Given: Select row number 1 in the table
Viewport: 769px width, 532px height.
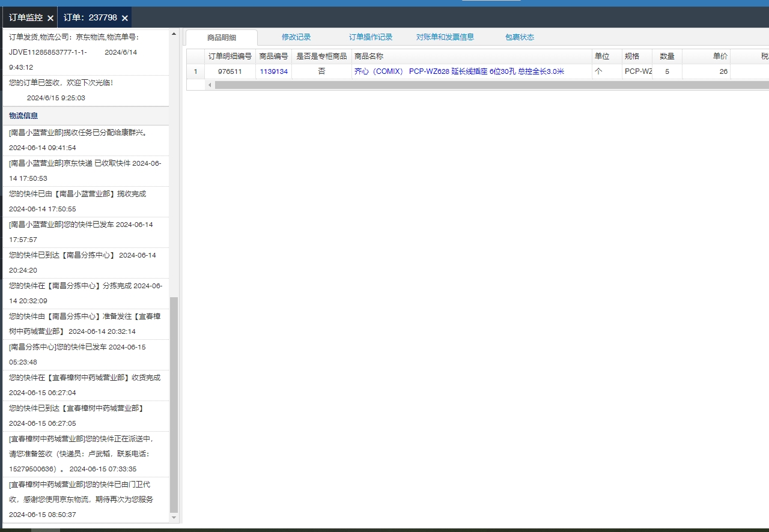Looking at the screenshot, I should coord(195,71).
